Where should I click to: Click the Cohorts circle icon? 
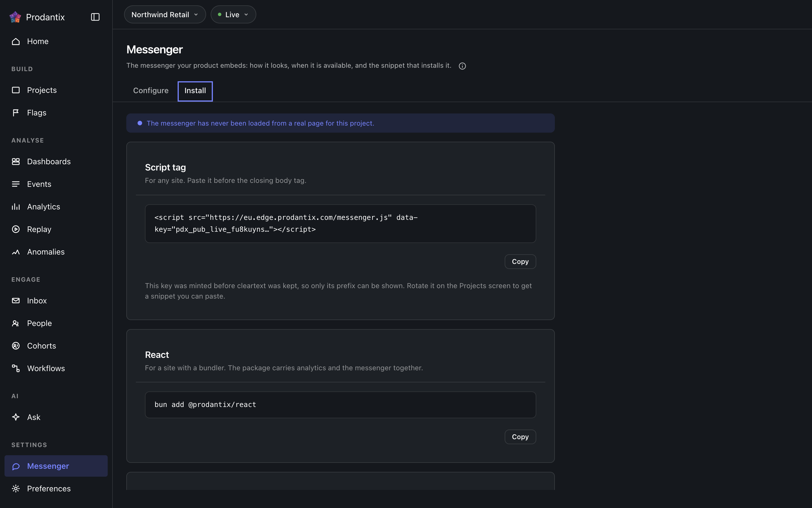pos(16,346)
